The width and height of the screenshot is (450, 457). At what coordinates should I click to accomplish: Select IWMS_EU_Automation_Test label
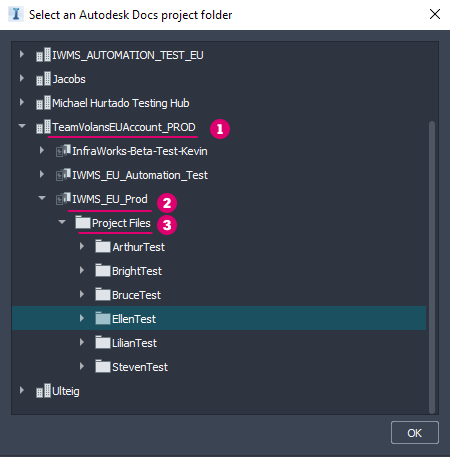pyautogui.click(x=140, y=175)
